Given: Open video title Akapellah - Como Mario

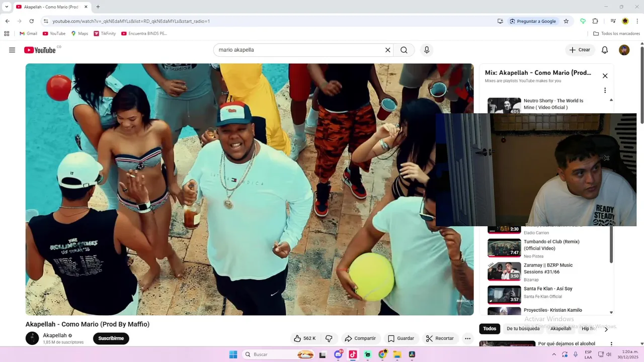Looking at the screenshot, I should (88, 324).
